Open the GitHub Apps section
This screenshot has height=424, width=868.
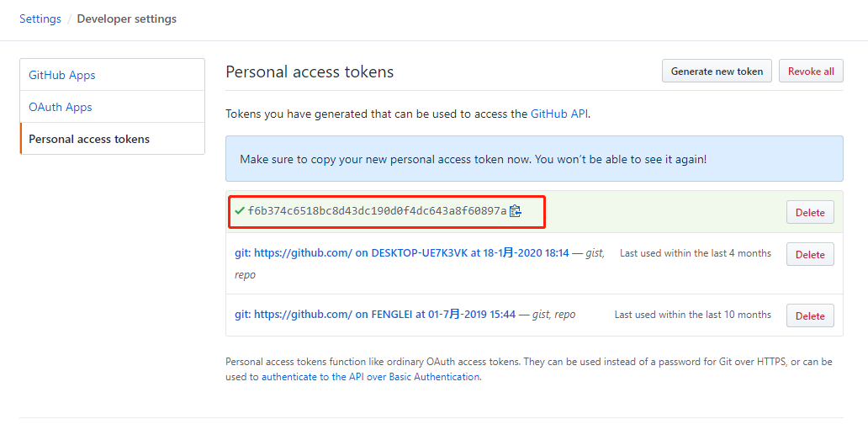(62, 75)
